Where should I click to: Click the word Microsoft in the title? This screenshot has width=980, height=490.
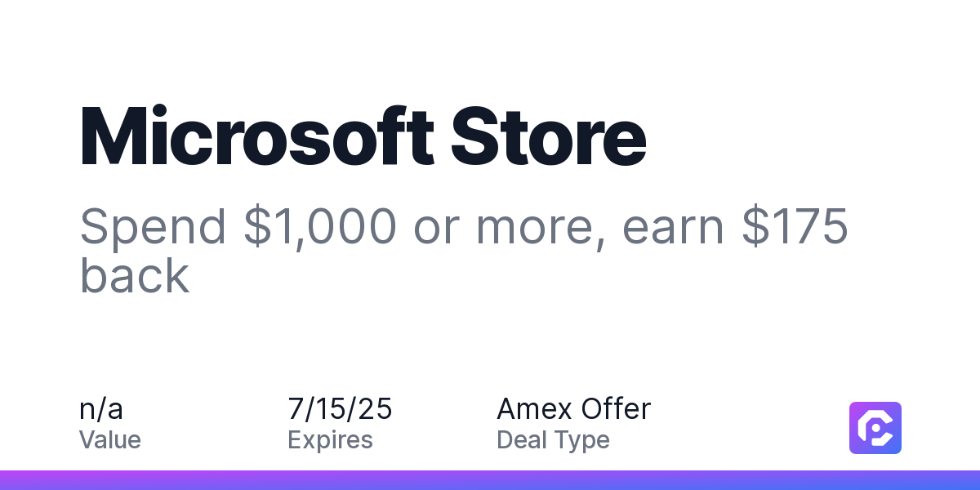point(256,136)
